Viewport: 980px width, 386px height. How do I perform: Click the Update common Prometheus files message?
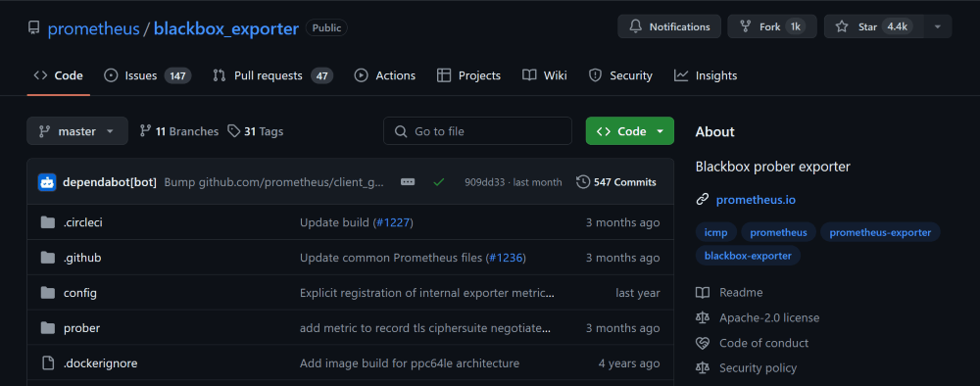tap(391, 258)
